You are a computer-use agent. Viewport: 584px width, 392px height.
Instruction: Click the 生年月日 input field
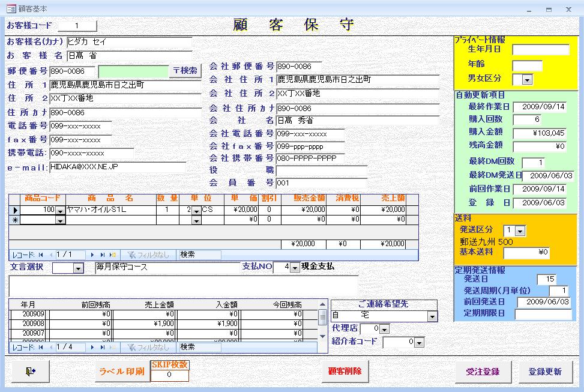540,49
